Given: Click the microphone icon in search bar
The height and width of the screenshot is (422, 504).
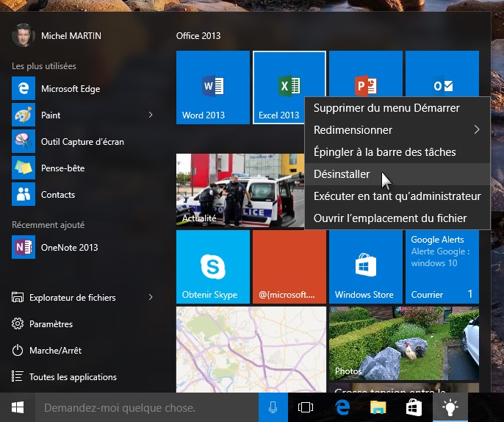Looking at the screenshot, I should click(273, 407).
